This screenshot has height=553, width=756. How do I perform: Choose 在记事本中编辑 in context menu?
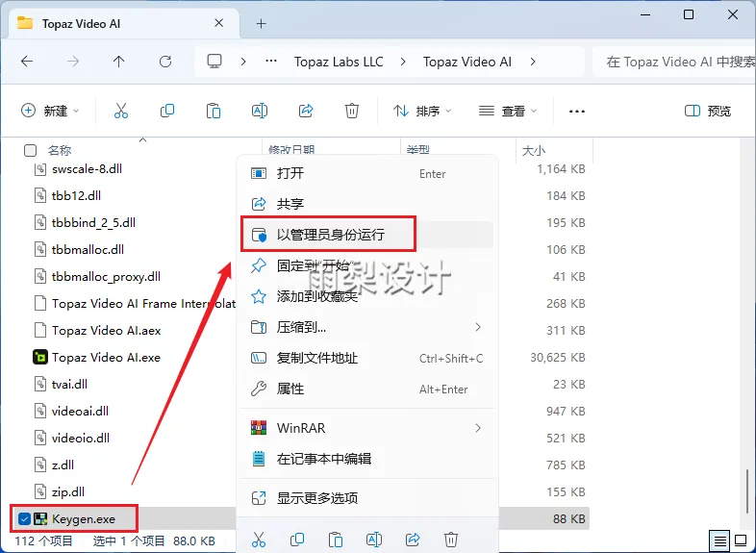(x=366, y=459)
